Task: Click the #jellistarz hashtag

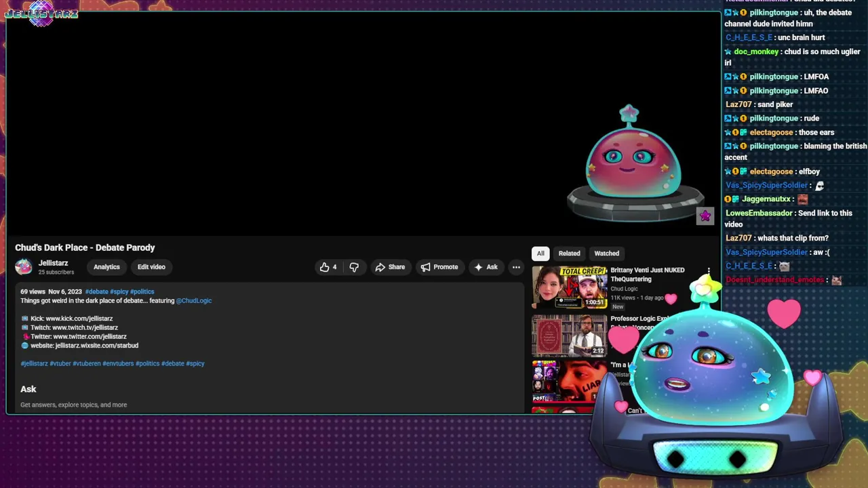Action: point(34,364)
